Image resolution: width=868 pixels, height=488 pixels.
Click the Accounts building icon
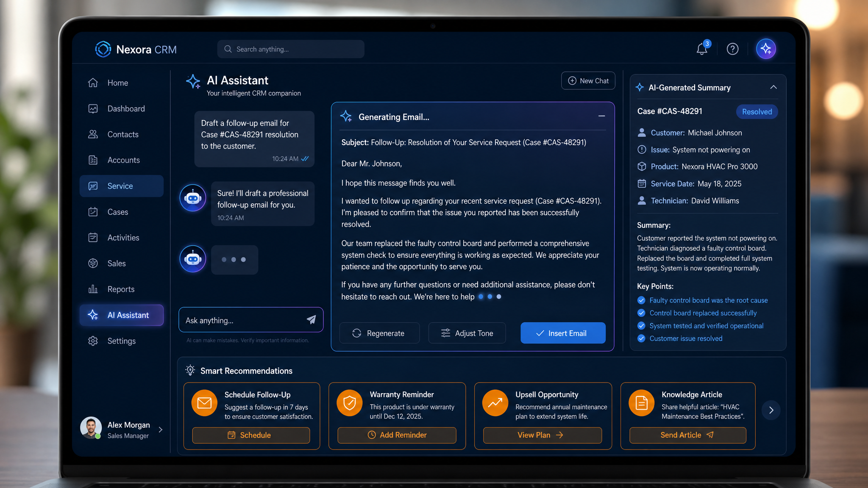(93, 160)
